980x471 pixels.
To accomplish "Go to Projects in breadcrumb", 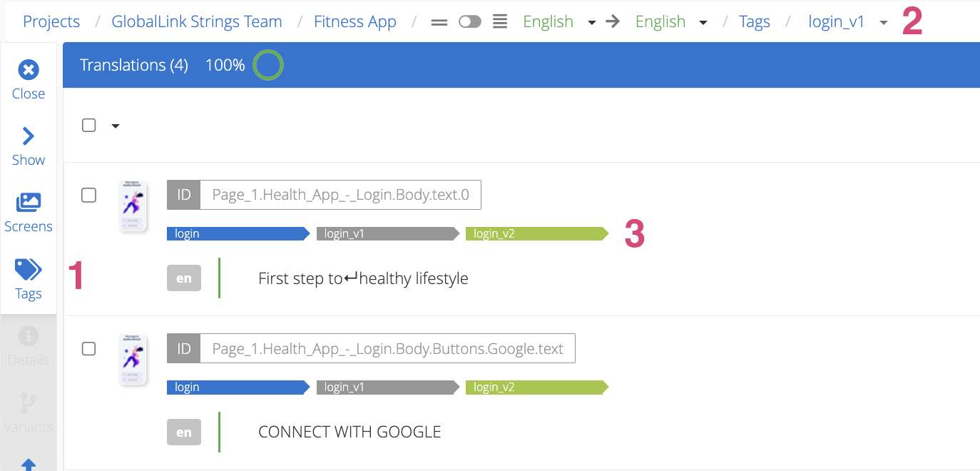I will click(51, 22).
